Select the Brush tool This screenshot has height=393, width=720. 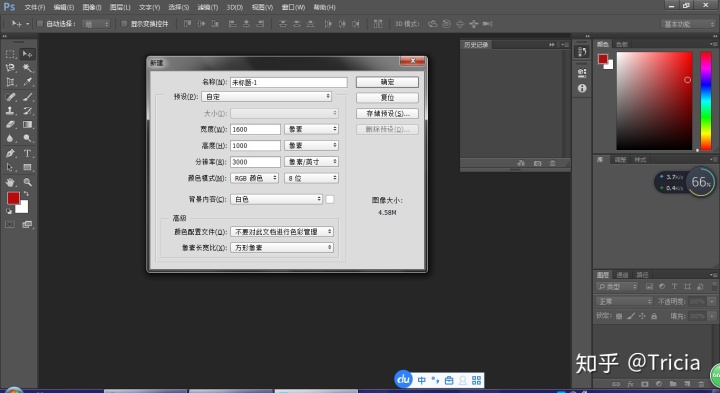28,97
